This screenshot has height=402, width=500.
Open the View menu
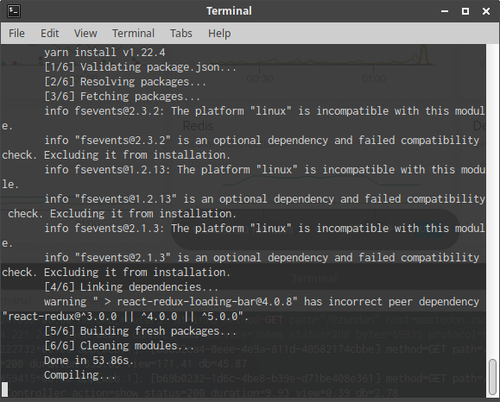pos(85,33)
